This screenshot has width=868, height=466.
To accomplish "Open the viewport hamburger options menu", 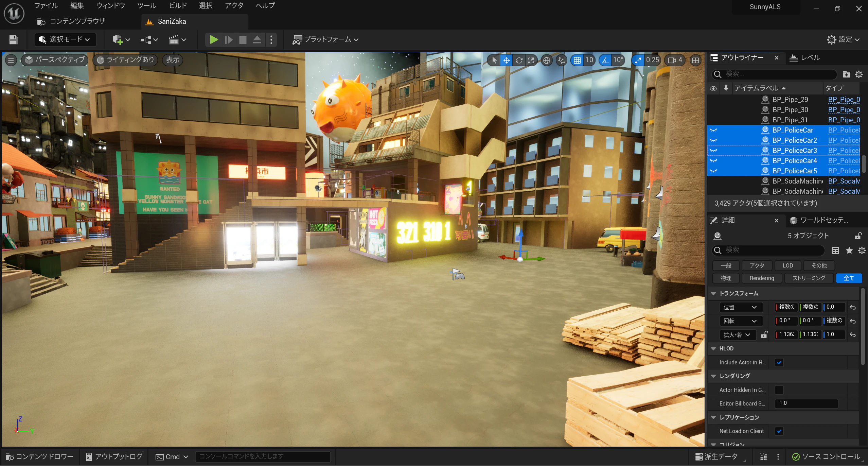I will tap(11, 60).
